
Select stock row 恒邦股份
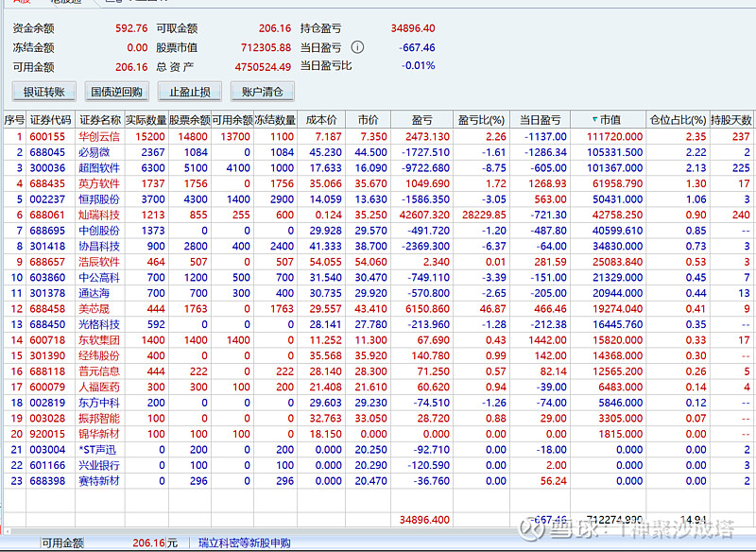[x=378, y=199]
